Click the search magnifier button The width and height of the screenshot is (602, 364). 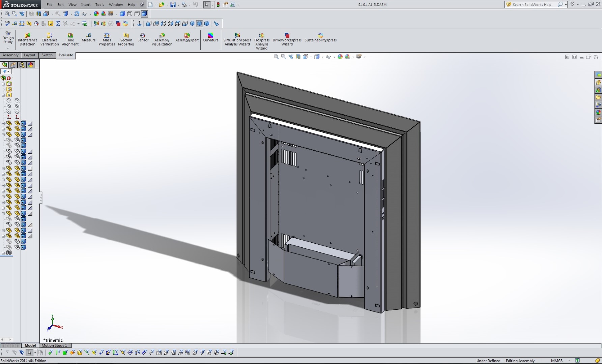[560, 4]
